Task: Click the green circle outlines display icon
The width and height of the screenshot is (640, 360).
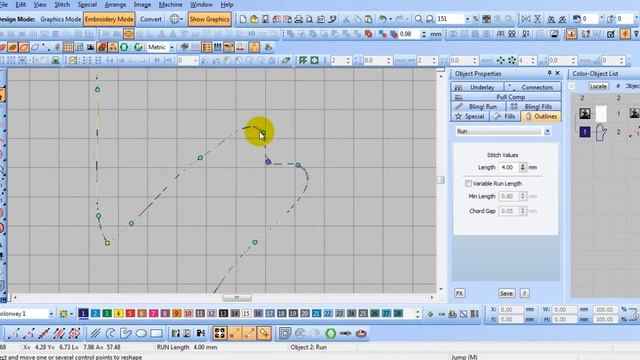Action: [124, 47]
